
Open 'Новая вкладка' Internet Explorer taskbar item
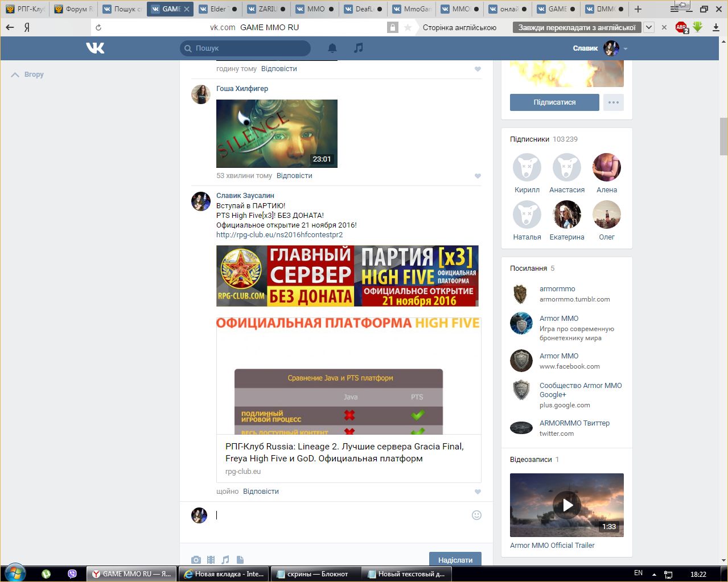tap(224, 574)
